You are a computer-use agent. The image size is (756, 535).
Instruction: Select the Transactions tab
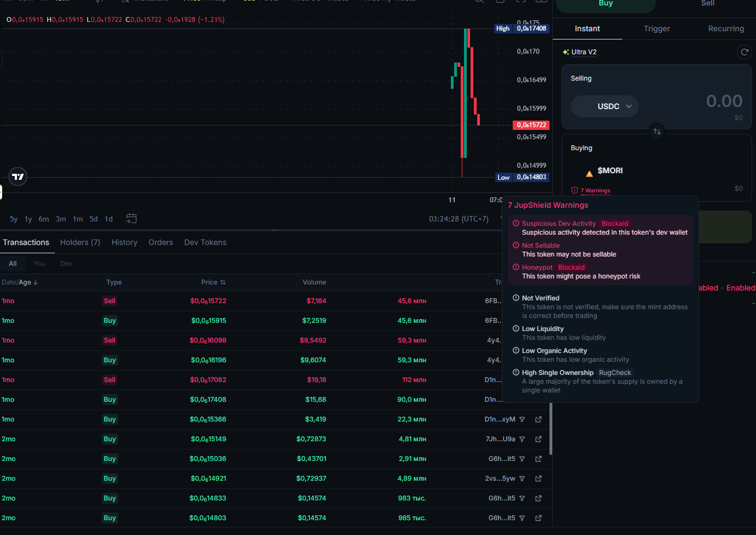coord(26,242)
